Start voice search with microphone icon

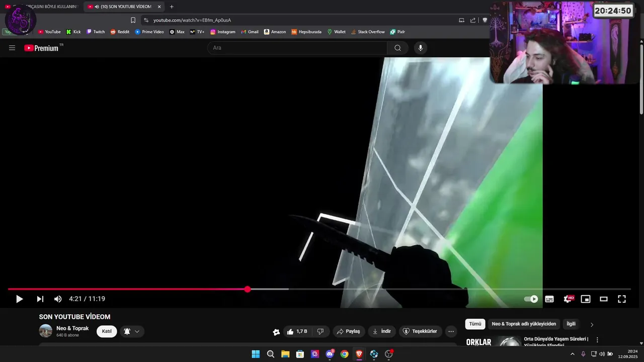point(421,48)
